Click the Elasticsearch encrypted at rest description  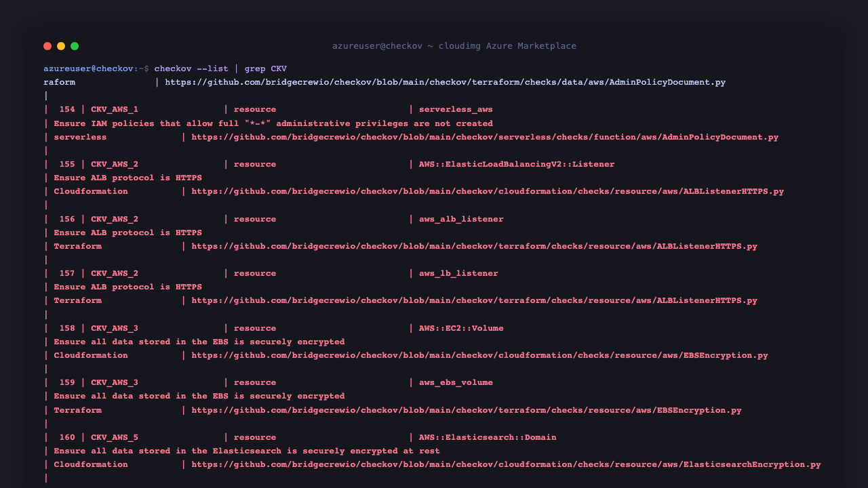[x=247, y=451]
